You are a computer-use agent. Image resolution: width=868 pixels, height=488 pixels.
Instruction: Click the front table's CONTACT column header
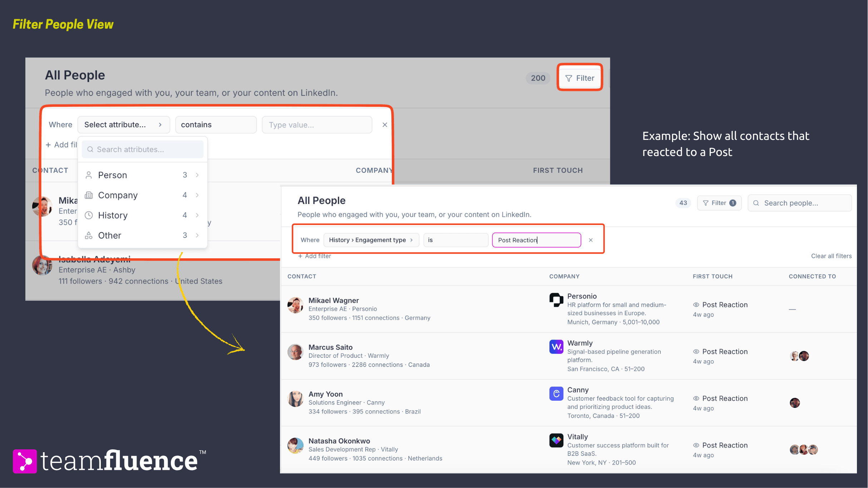point(302,276)
